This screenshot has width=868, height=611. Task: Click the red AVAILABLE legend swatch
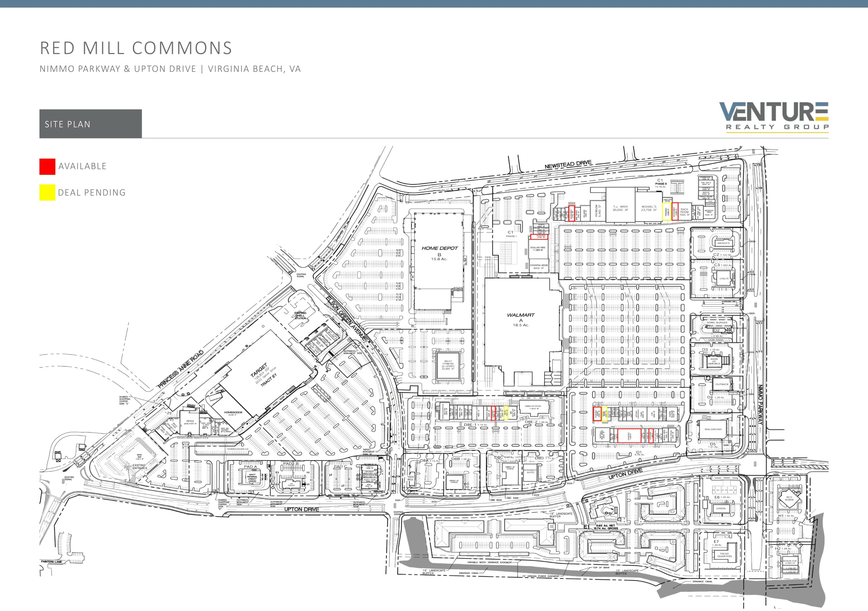pos(47,166)
